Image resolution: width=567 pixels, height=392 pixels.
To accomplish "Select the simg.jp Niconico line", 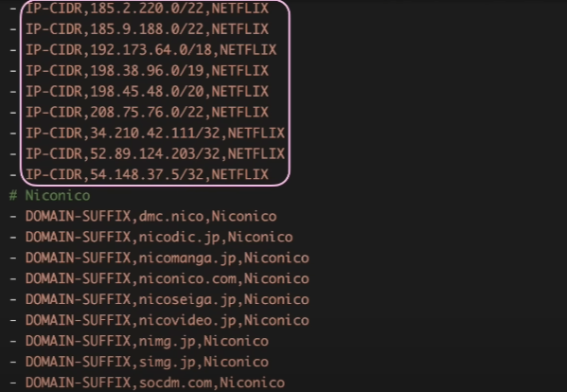I will tap(147, 362).
